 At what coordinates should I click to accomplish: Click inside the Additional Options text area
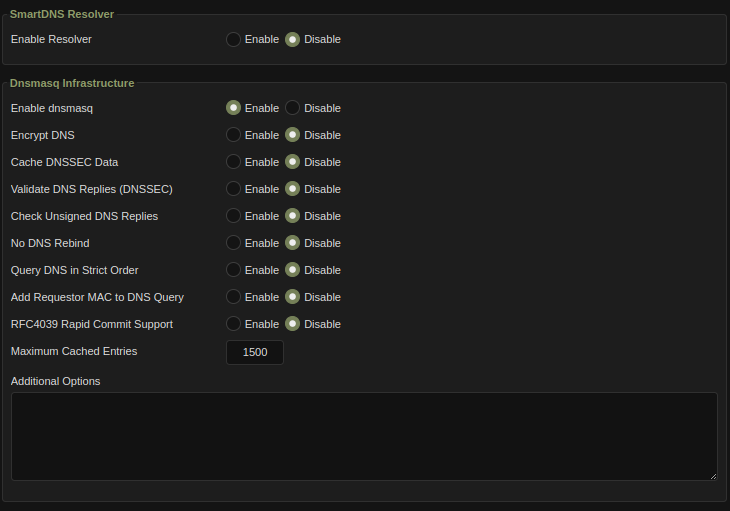[x=364, y=436]
